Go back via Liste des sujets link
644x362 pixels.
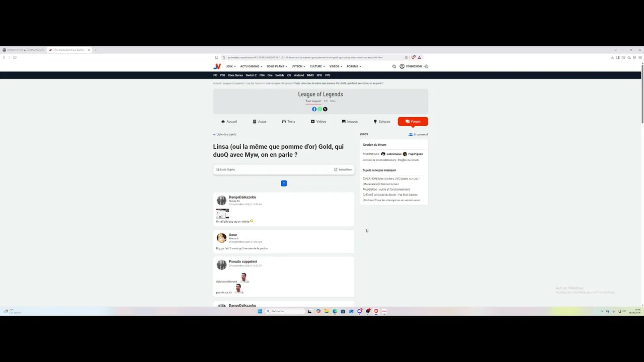(225, 134)
